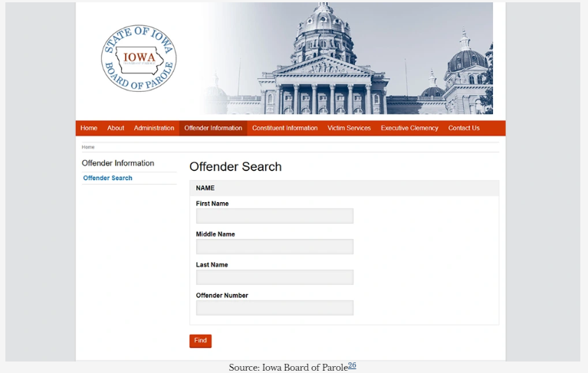Open the About menu item
Image resolution: width=588 pixels, height=373 pixels.
click(116, 128)
